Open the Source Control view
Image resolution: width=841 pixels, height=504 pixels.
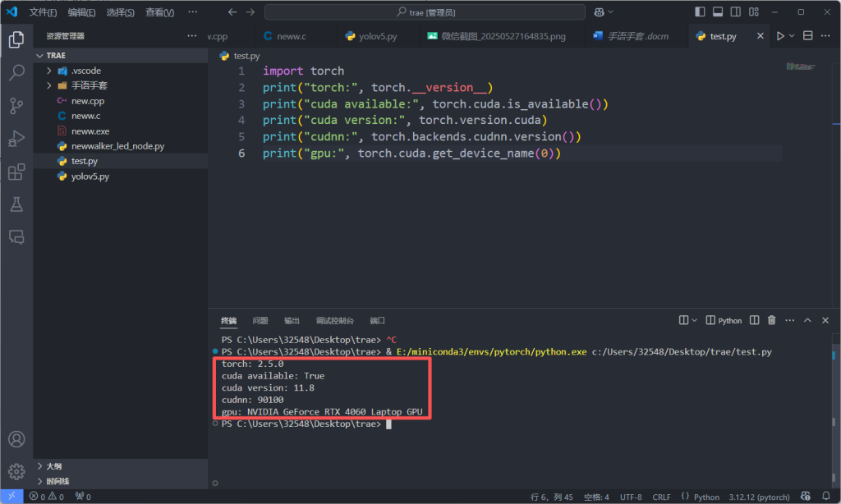(x=16, y=106)
